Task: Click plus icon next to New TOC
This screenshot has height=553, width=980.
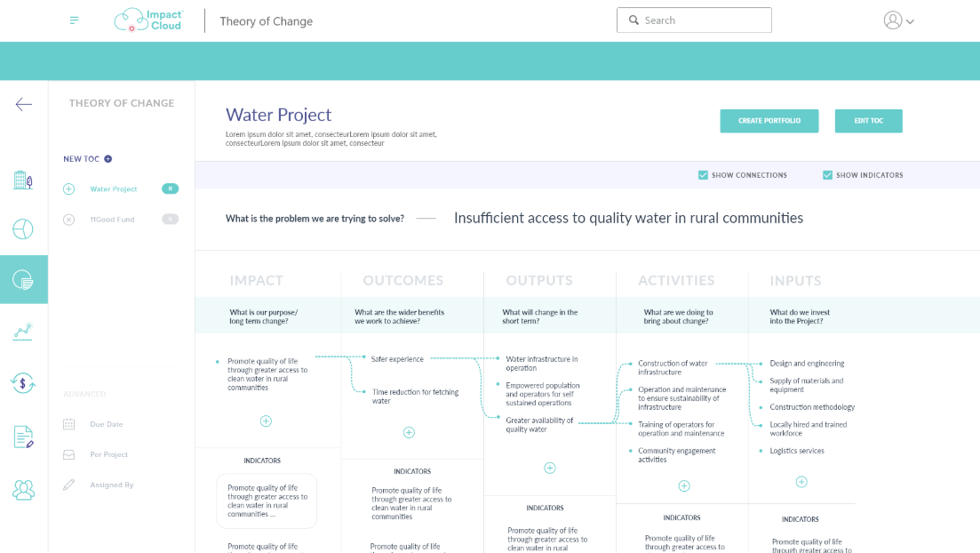Action: pyautogui.click(x=108, y=159)
